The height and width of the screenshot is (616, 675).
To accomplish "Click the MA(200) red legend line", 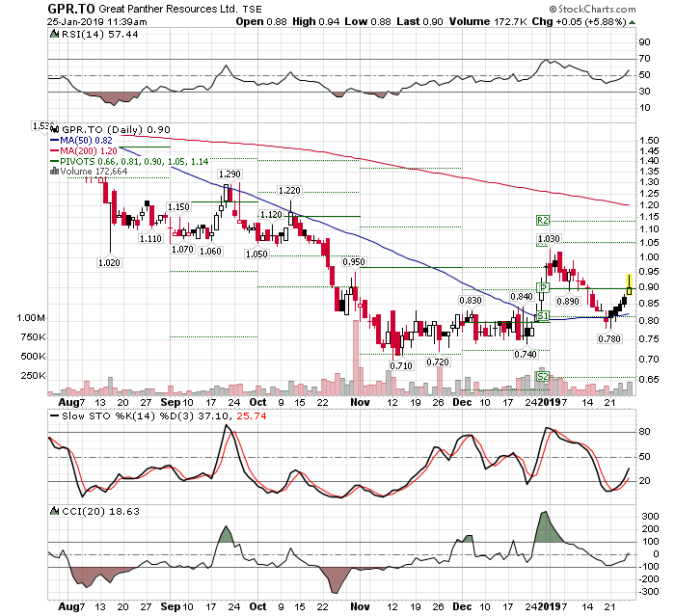I will coord(55,151).
